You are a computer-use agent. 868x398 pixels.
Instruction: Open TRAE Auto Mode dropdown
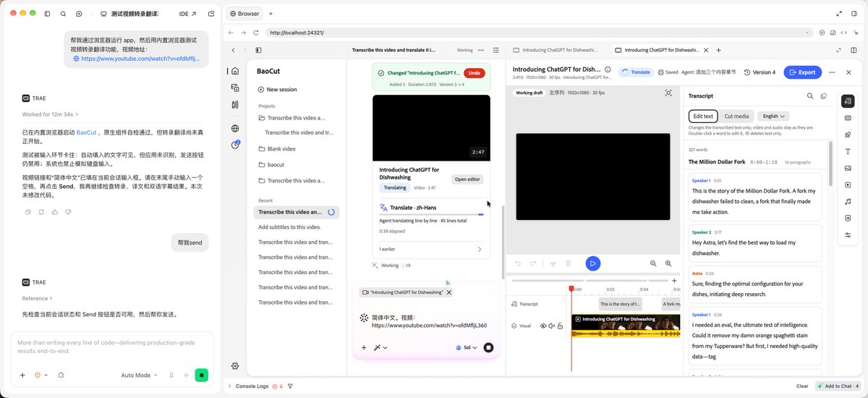coord(140,375)
